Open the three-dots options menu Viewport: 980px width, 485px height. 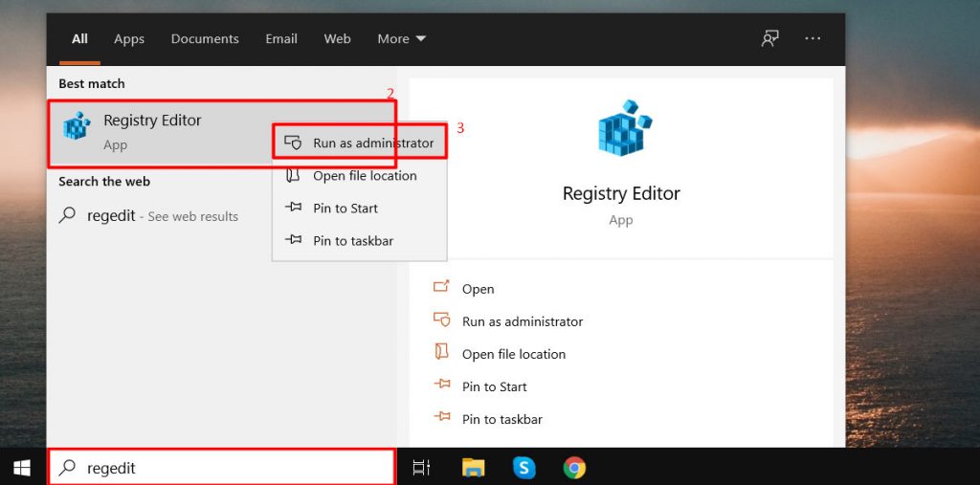click(813, 39)
